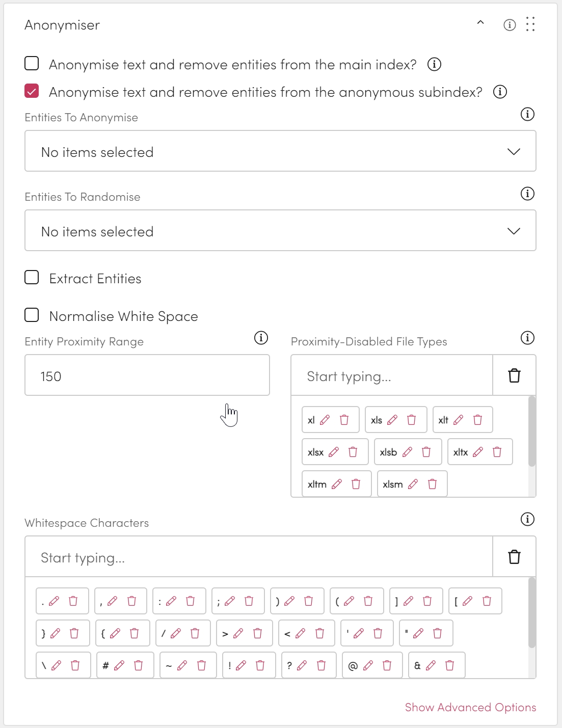Enable anonymise text from the main index

coord(32,64)
